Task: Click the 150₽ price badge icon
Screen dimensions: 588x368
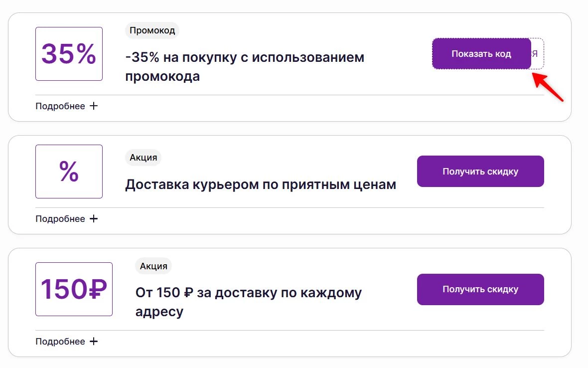Action: click(x=73, y=289)
